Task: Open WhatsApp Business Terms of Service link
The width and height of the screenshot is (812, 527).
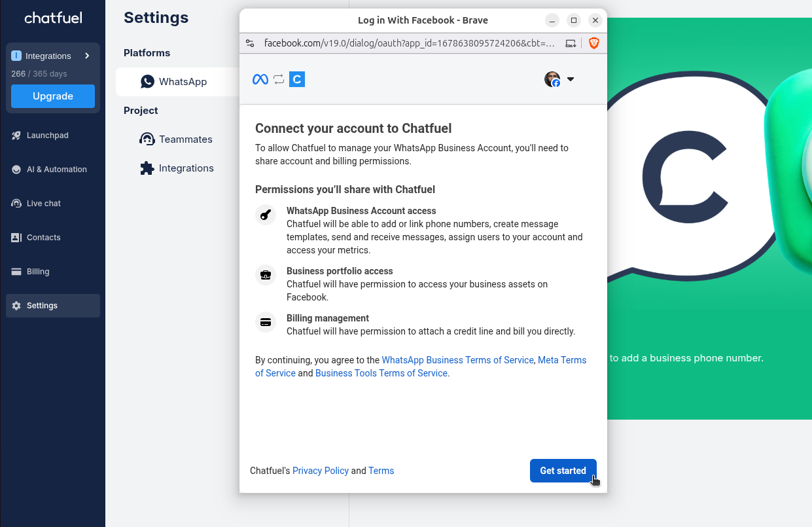Action: click(x=457, y=360)
